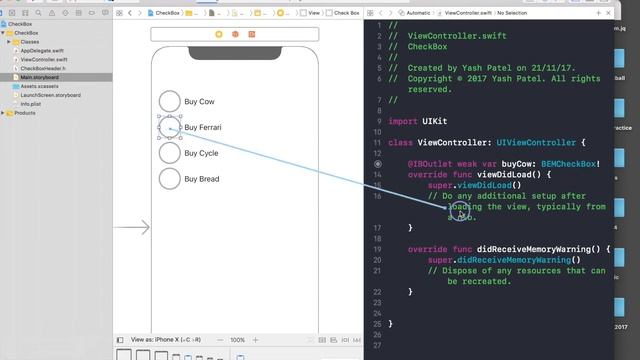The width and height of the screenshot is (640, 360).
Task: Open ViewController.swift jump bar segment
Action: click(x=464, y=13)
